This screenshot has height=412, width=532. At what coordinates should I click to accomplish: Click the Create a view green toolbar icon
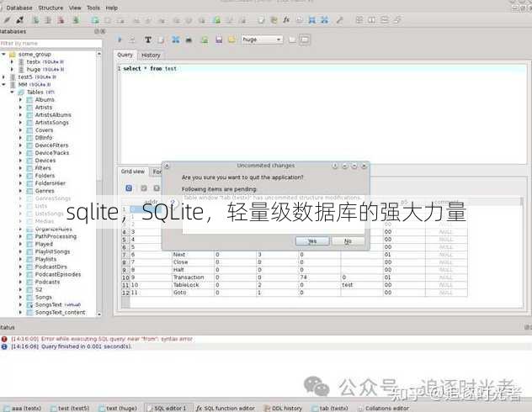pos(217,20)
